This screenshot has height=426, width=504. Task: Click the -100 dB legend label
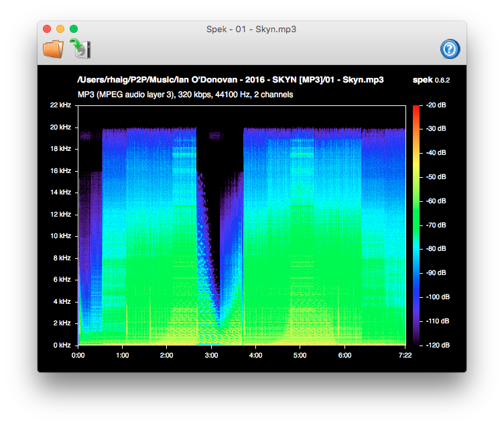(438, 297)
